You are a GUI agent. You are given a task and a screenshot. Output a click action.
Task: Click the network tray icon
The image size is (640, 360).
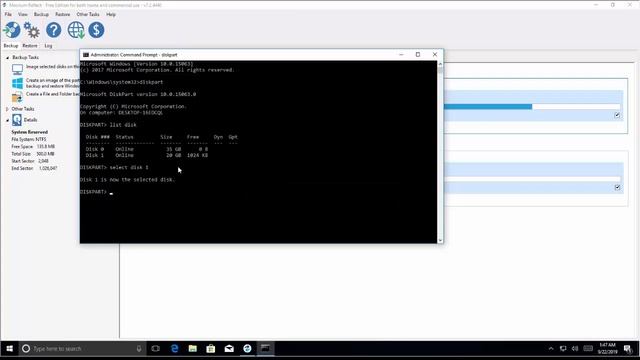(563, 349)
